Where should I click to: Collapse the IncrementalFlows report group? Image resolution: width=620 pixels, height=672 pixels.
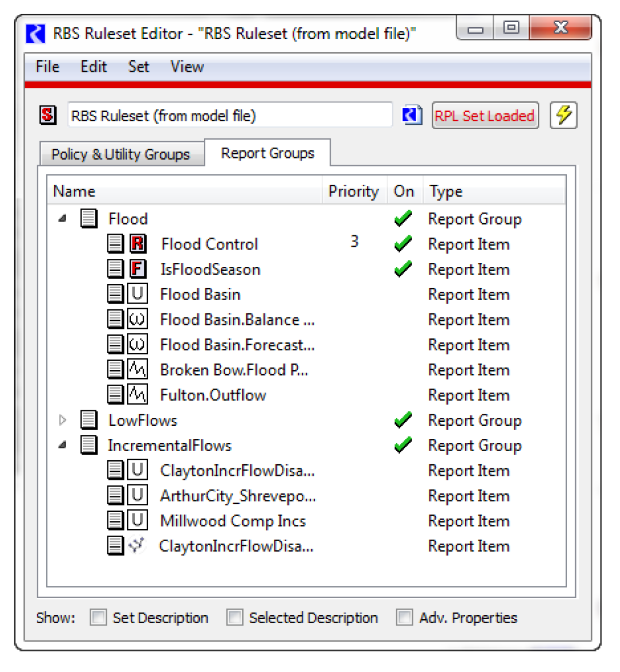pos(63,445)
